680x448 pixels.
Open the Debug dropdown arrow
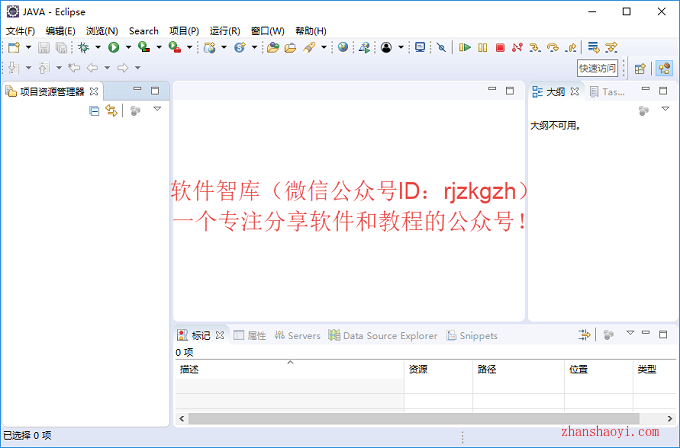tap(98, 47)
